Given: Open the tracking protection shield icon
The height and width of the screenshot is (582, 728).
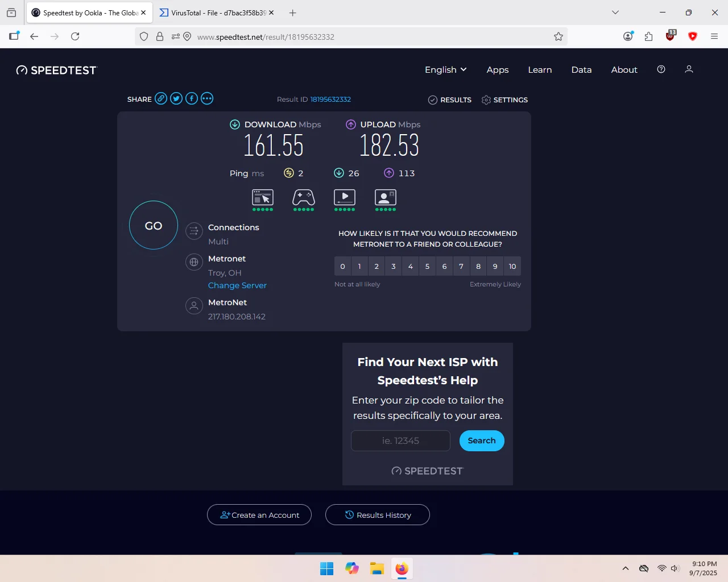Looking at the screenshot, I should [144, 36].
